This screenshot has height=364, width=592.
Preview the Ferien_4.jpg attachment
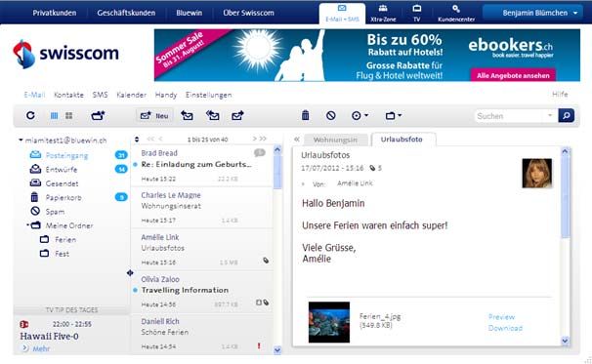(501, 317)
